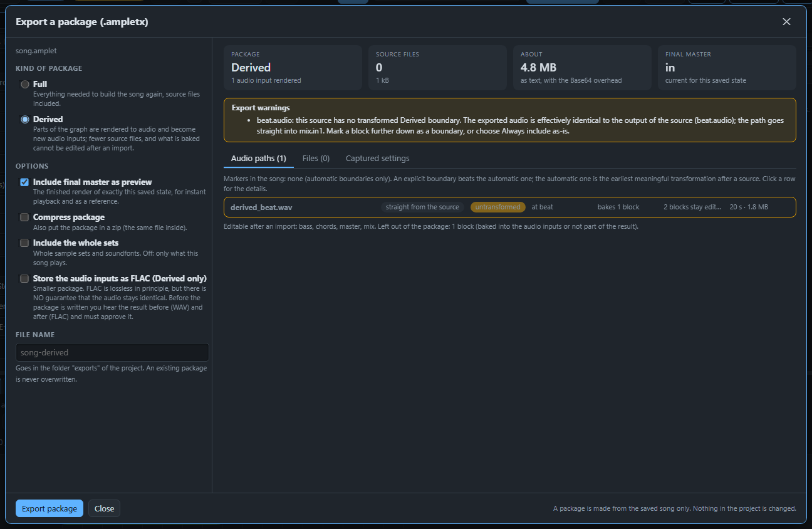Click the About 4.8 MB summary card
812x529 pixels.
[582, 68]
